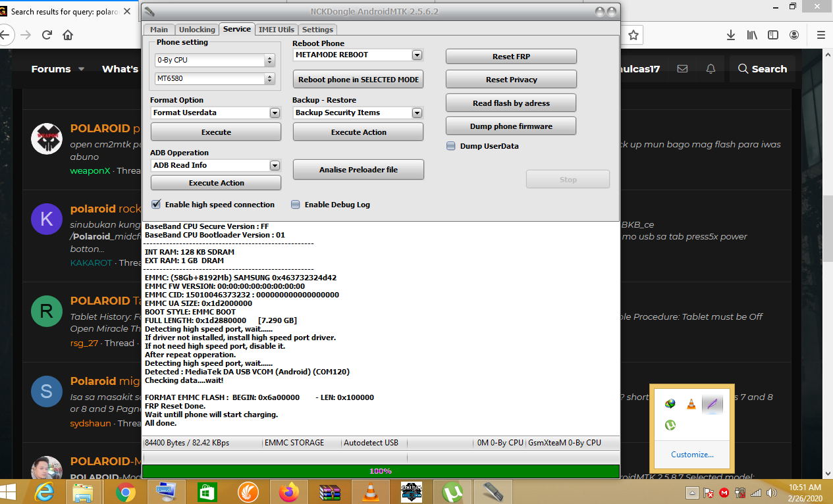Open network signal tray icon
The height and width of the screenshot is (504, 833).
click(755, 492)
